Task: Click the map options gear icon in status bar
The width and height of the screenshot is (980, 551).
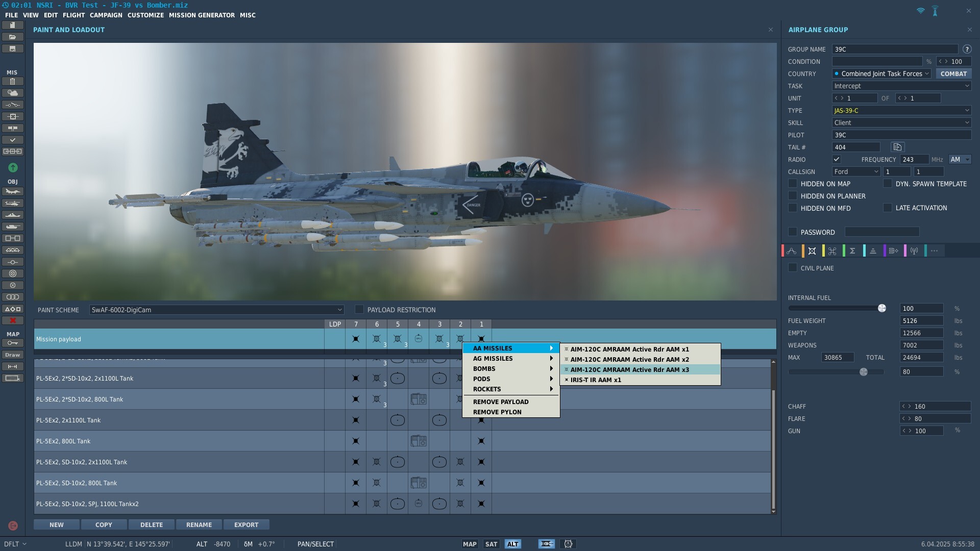Action: point(568,544)
